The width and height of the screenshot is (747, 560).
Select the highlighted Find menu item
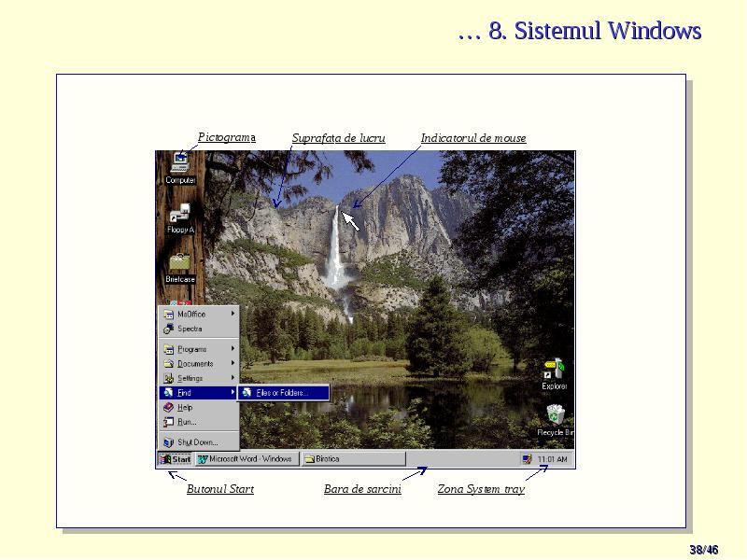[199, 392]
